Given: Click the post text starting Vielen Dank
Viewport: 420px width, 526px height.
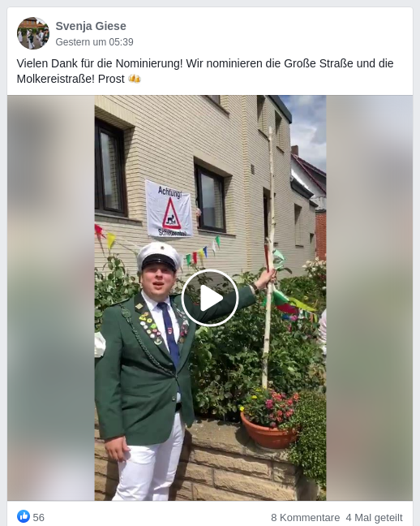Looking at the screenshot, I should point(205,71).
